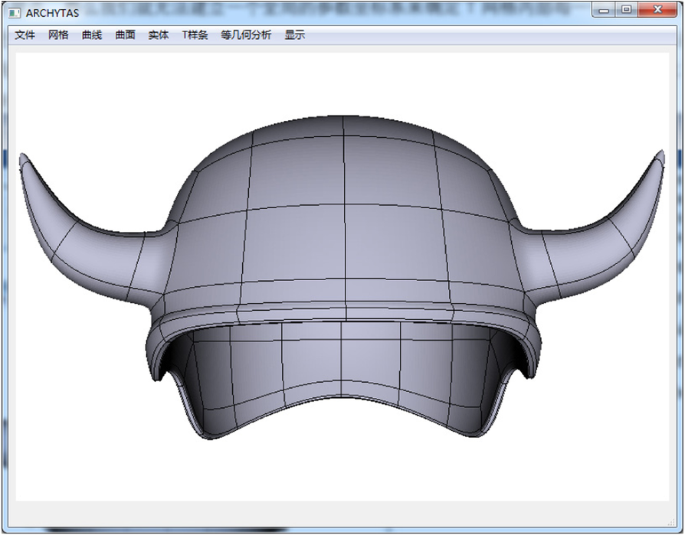The height and width of the screenshot is (535, 685).
Task: Pick the top center of the helmet dome
Action: pyautogui.click(x=343, y=120)
